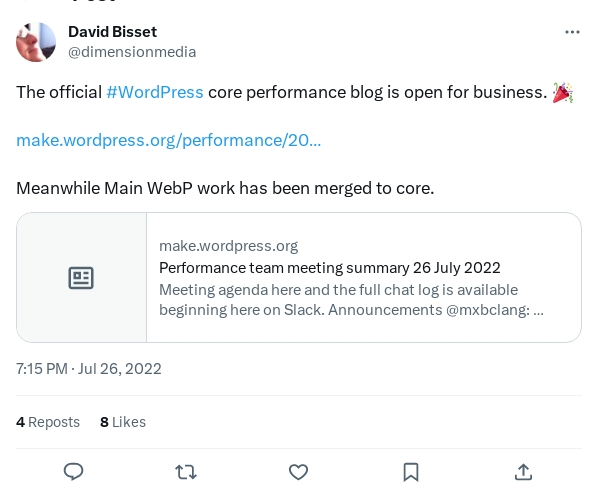
Task: Click the David Bisset display name
Action: click(113, 32)
